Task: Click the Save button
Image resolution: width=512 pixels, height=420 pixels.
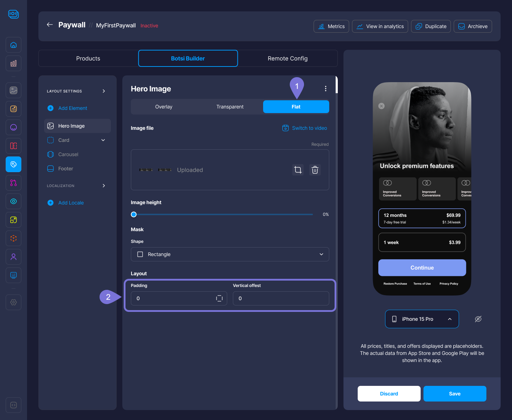Action: 454,394
